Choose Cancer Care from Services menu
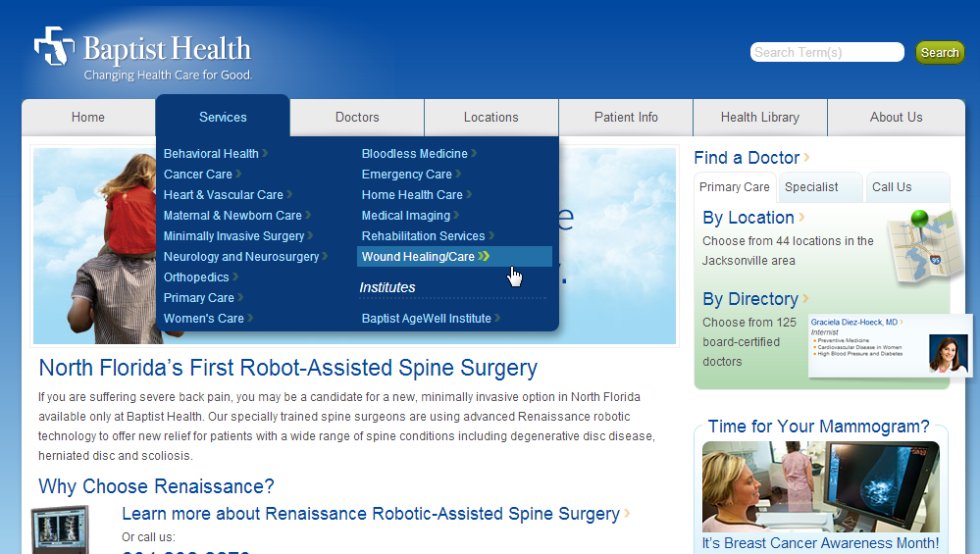This screenshot has height=554, width=980. point(197,175)
